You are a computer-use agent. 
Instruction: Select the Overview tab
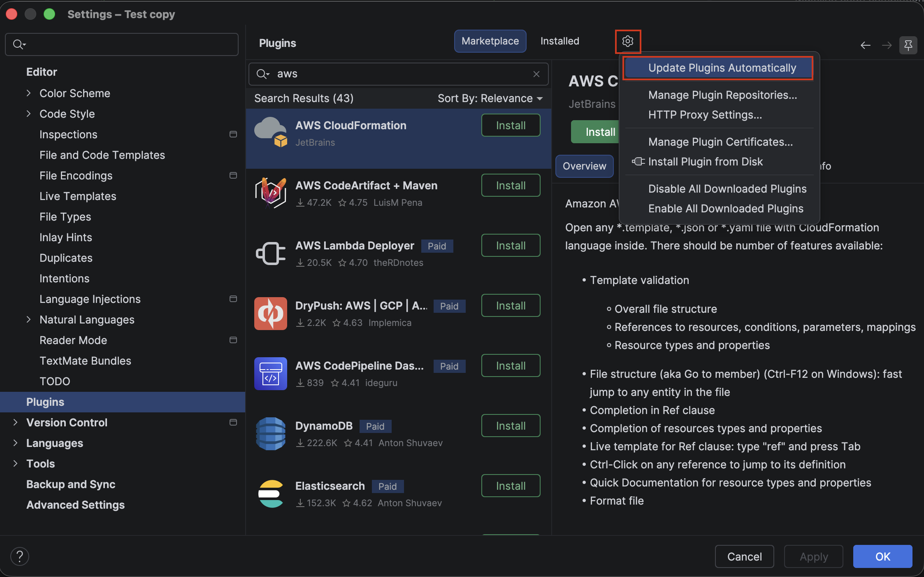(584, 166)
